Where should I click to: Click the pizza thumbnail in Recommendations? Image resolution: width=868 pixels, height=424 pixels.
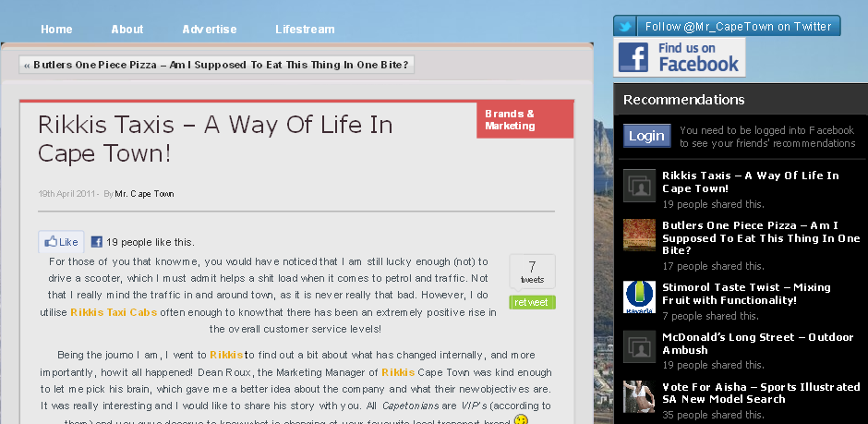pyautogui.click(x=639, y=236)
